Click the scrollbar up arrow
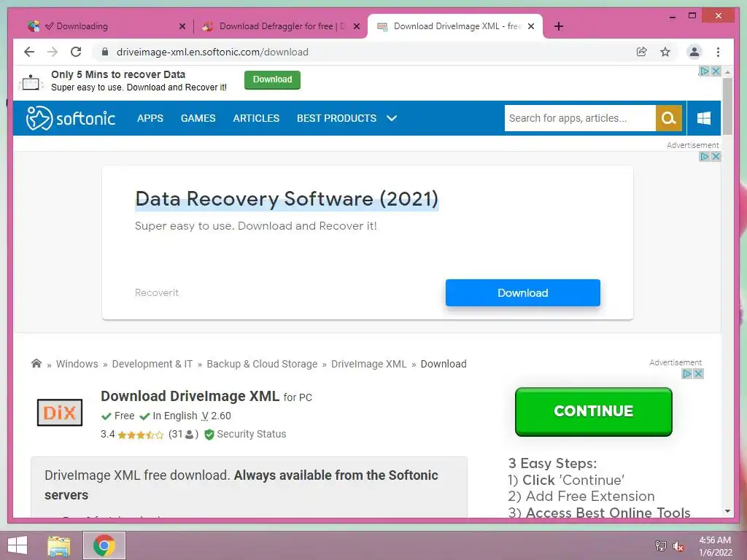This screenshot has height=560, width=747. click(727, 72)
